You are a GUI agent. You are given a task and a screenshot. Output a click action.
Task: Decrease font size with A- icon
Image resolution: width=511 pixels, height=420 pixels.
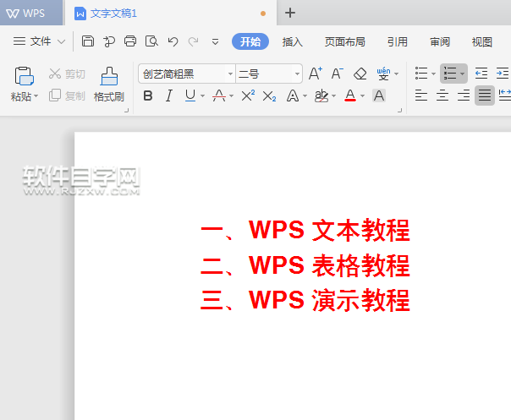click(x=338, y=74)
